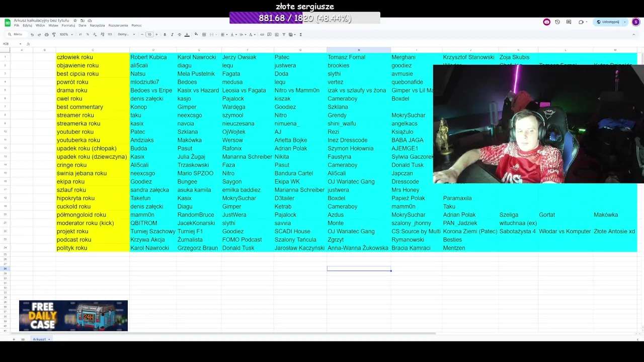
Task: Open the fill color picker
Action: click(x=196, y=35)
